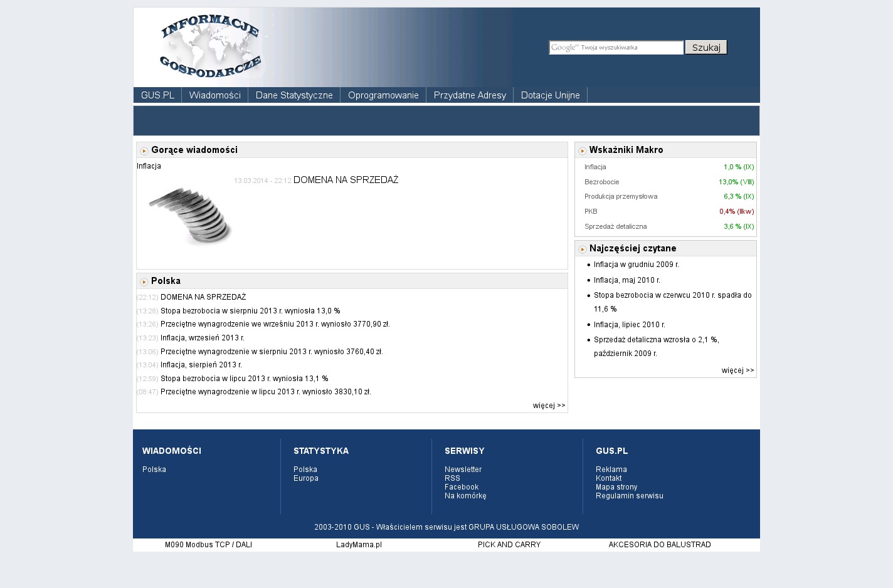Show more Polska news via więcej link
Screen dimensions: 893x588
549,406
